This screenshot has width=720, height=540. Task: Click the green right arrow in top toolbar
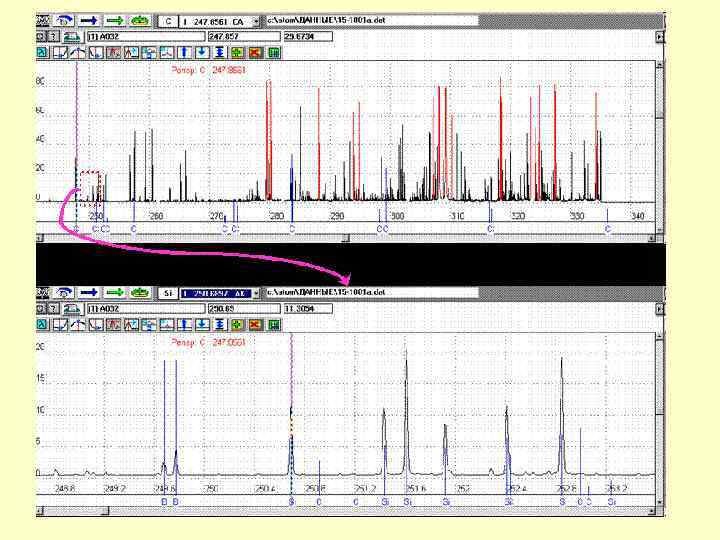click(115, 20)
